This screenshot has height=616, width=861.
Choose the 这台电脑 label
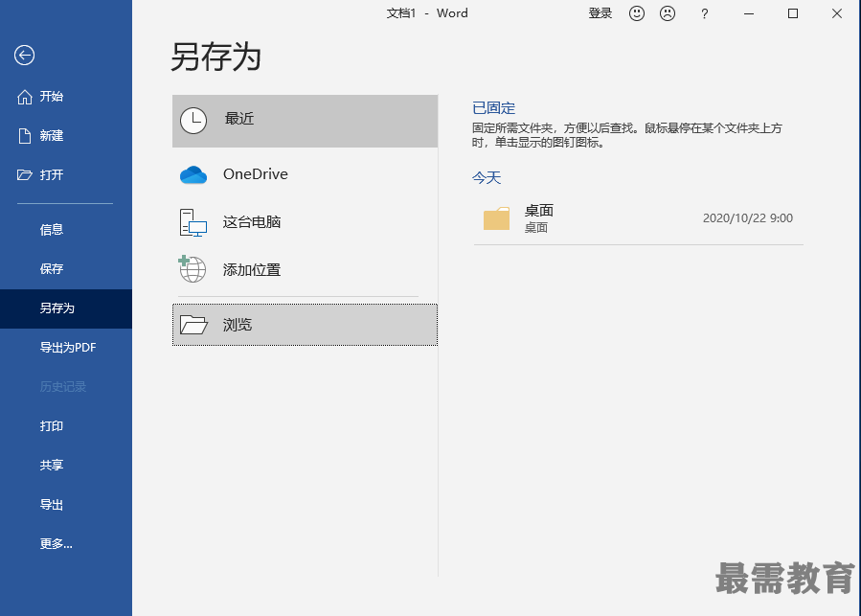coord(252,222)
